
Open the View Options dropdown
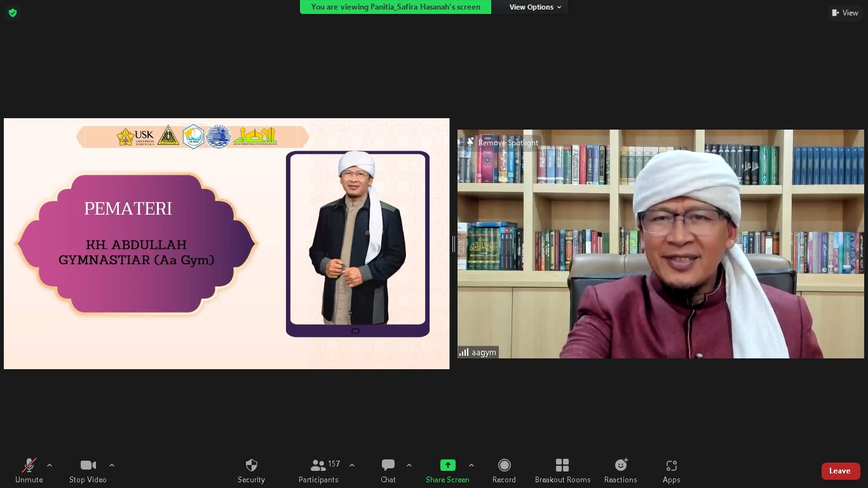click(x=535, y=7)
